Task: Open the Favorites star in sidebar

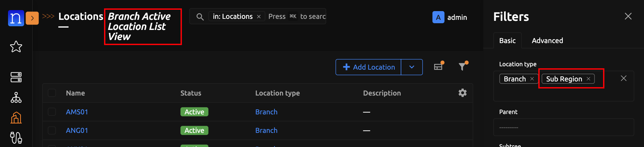Action: click(16, 46)
